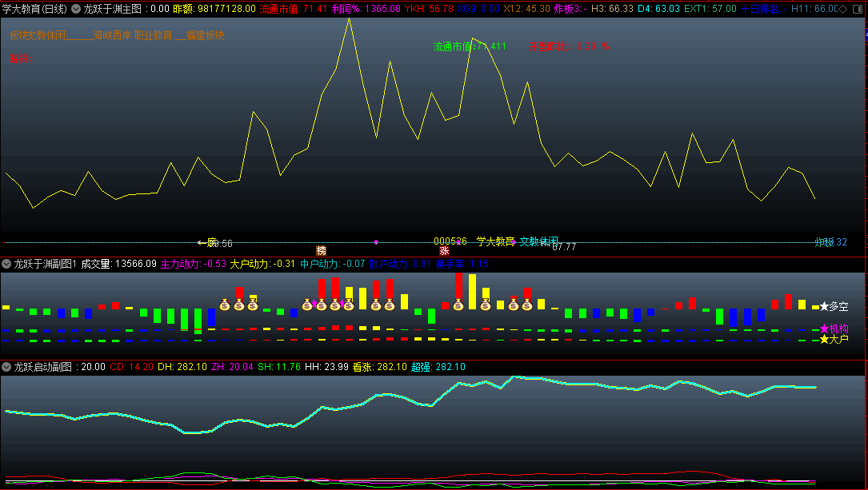This screenshot has width=868, height=490.
Task: Select the yellow star 大户 legend marker
Action: click(824, 340)
